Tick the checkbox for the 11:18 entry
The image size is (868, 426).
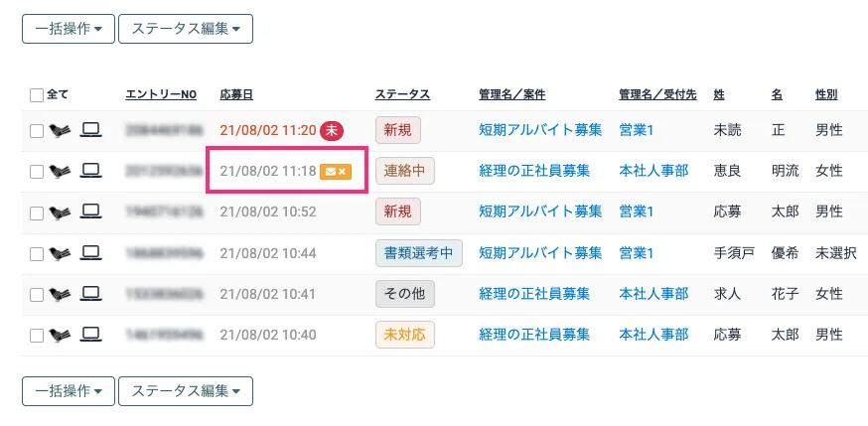[x=37, y=172]
